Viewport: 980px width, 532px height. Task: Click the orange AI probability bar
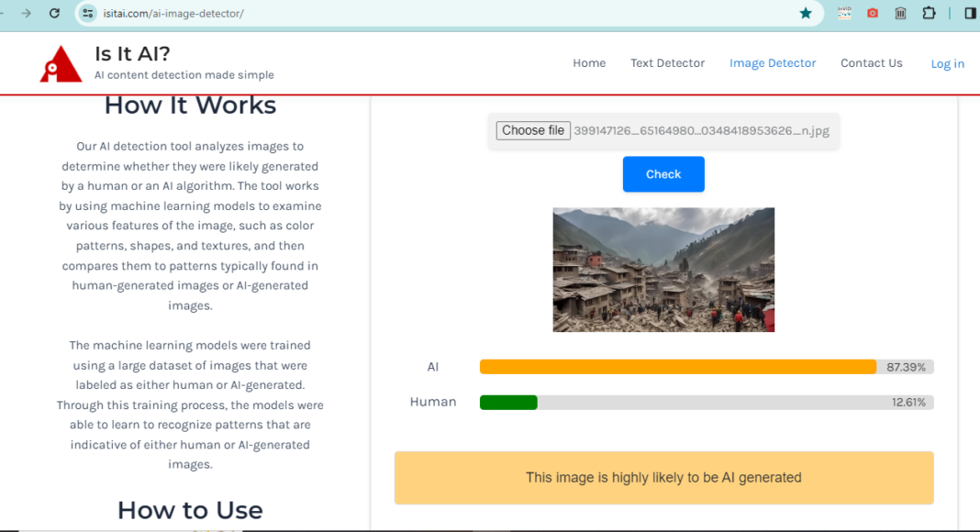[x=677, y=366]
